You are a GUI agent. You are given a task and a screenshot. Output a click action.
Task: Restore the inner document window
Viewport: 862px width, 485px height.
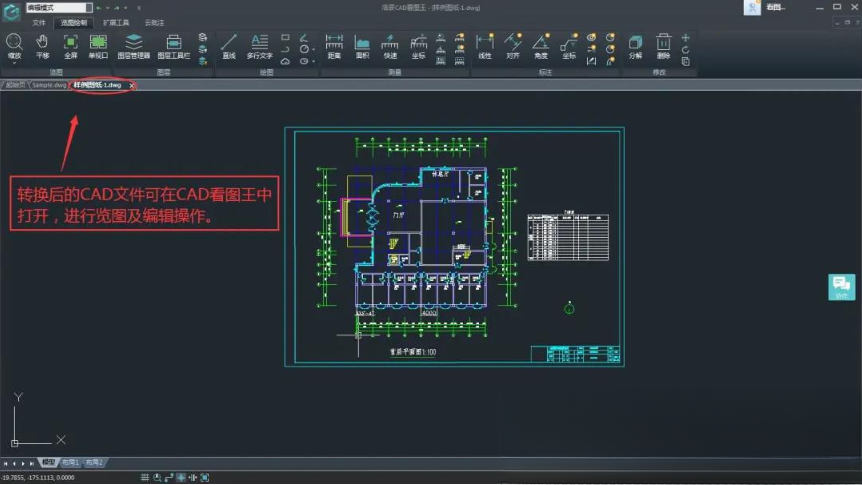(847, 23)
